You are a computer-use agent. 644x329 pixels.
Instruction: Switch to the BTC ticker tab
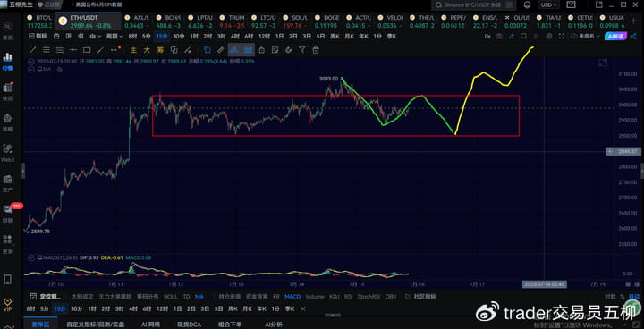point(39,21)
